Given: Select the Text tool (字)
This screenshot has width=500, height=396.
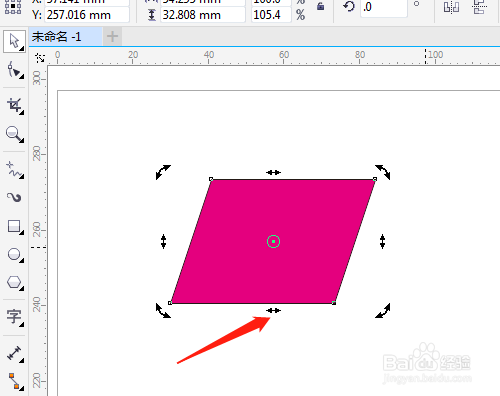Looking at the screenshot, I should click(15, 317).
